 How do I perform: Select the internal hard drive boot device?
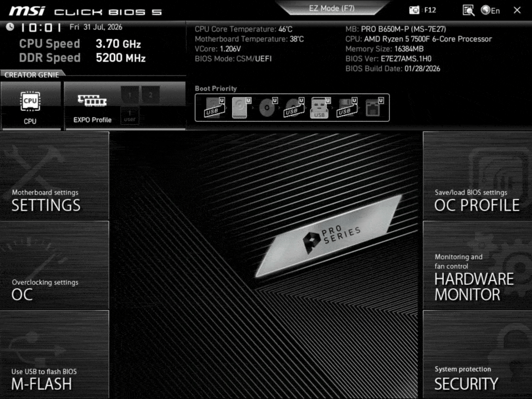(241, 108)
